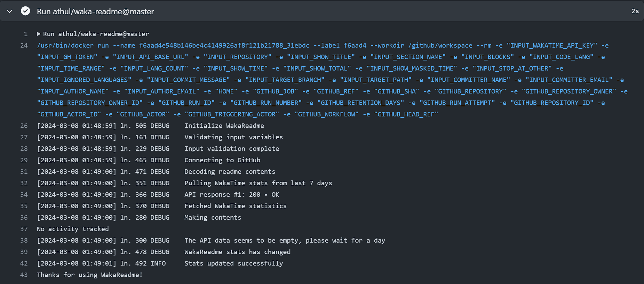Expand the disclosure triangle on log line 1
Screen dimensions: 644x284
(39, 34)
